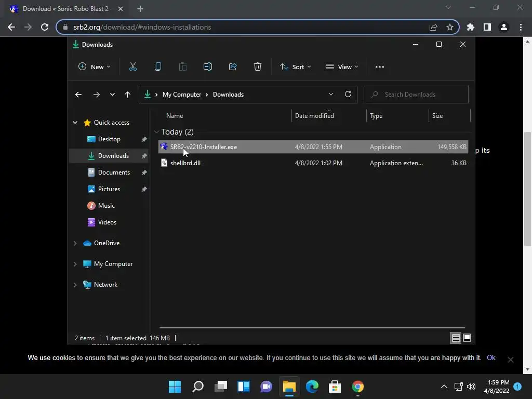Sort by Date modified column header
This screenshot has height=399, width=532.
click(x=329, y=116)
